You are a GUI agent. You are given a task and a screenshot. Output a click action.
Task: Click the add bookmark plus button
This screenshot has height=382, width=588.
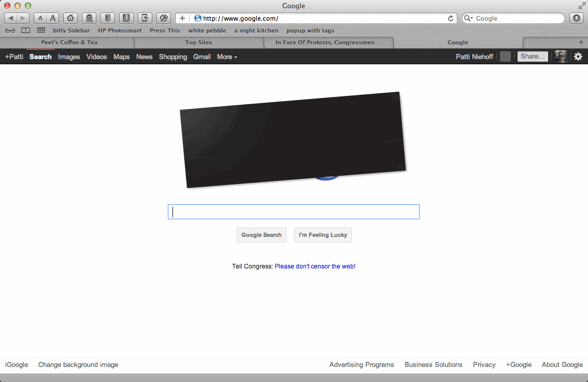pyautogui.click(x=182, y=18)
